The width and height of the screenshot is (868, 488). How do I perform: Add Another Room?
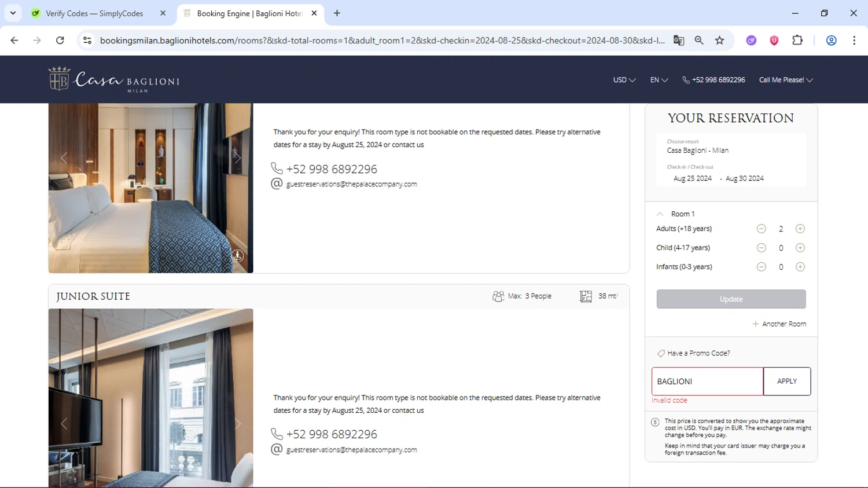tap(779, 324)
